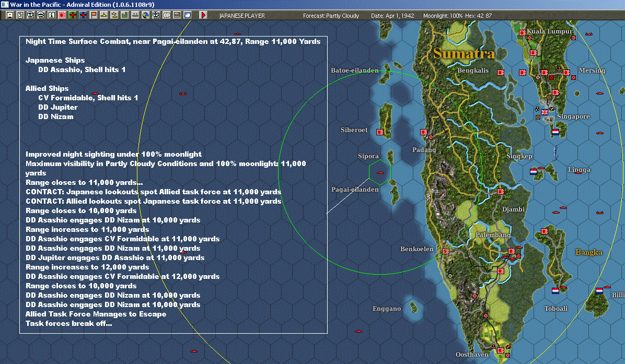Click the 'Enggano' island label
The width and height of the screenshot is (625, 364).
(x=387, y=309)
